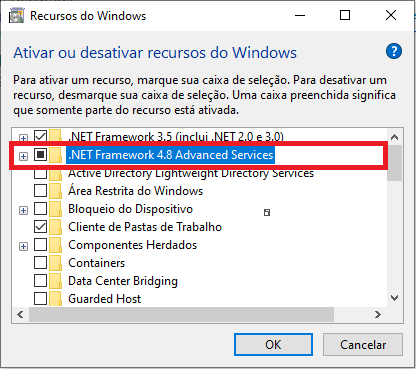The image size is (416, 369).
Task: Uncheck Cliente de Pastas de Trabalho checkbox
Action: coord(40,227)
